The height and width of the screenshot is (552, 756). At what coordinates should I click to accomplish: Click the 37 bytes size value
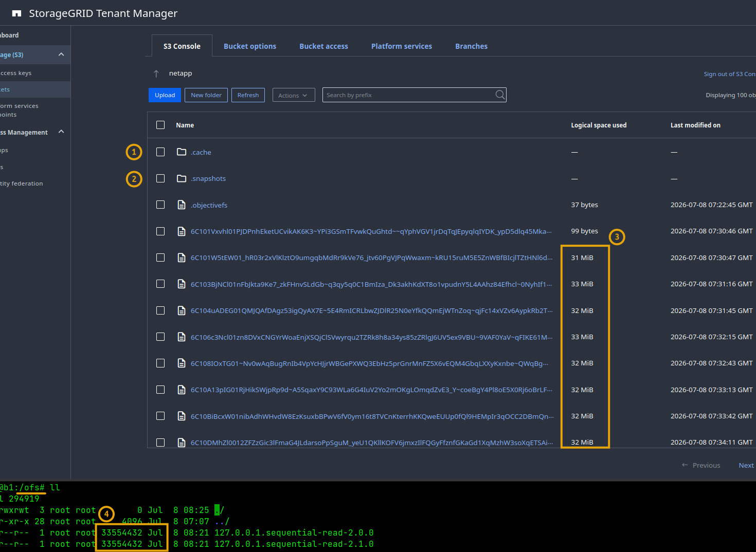click(584, 205)
